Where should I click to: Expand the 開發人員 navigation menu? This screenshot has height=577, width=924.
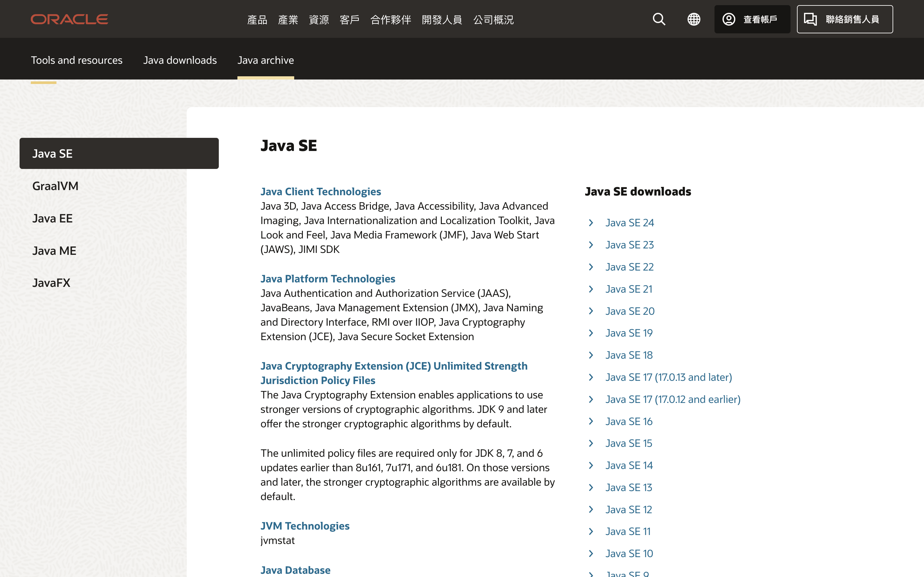click(x=442, y=20)
